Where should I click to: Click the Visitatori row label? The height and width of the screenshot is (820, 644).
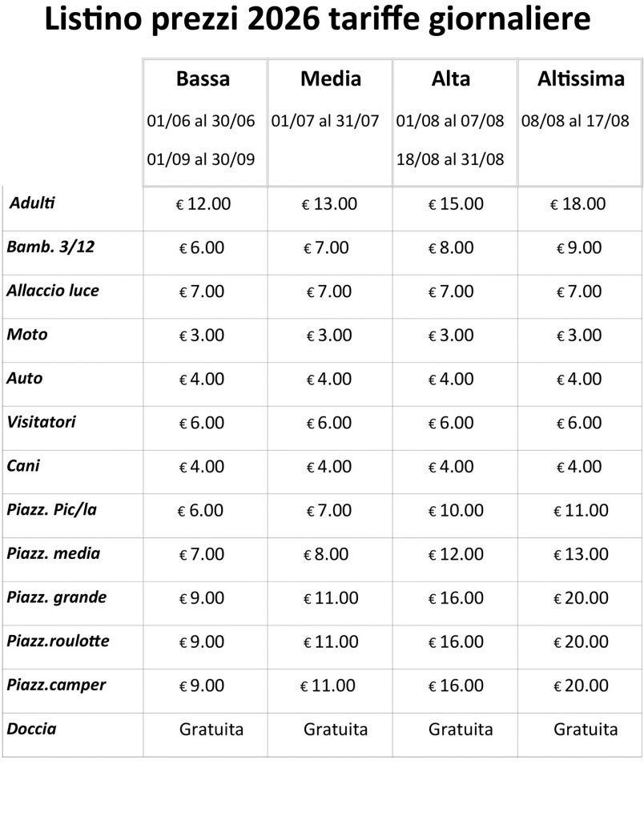41,421
